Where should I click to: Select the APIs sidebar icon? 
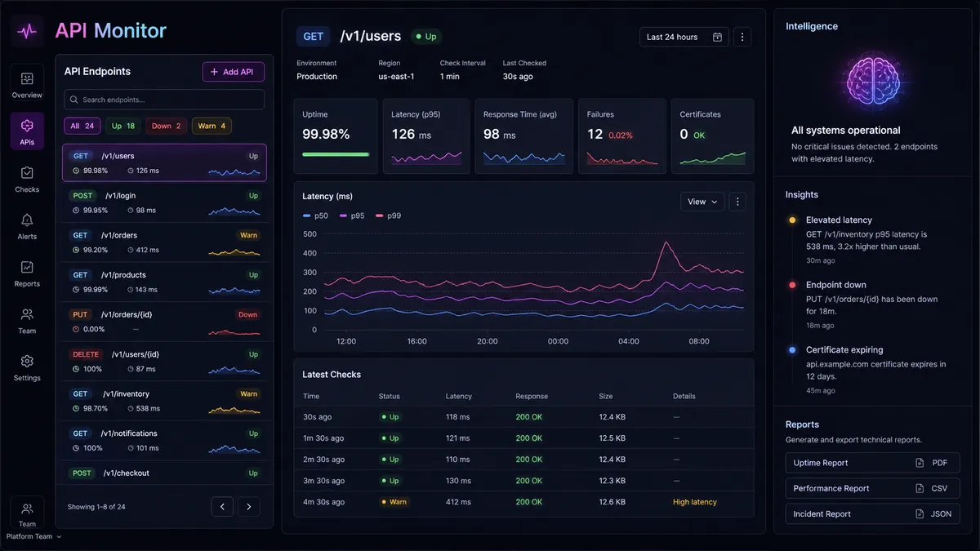click(27, 126)
